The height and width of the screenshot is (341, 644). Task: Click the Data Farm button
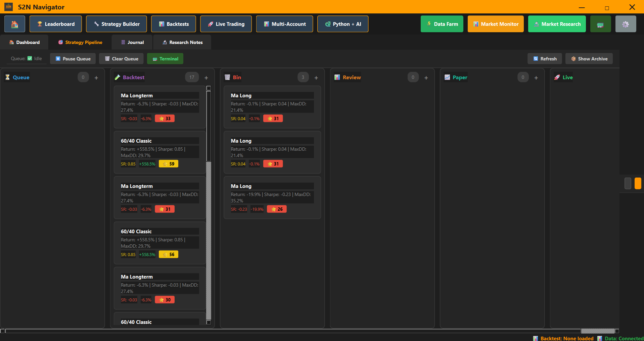442,24
